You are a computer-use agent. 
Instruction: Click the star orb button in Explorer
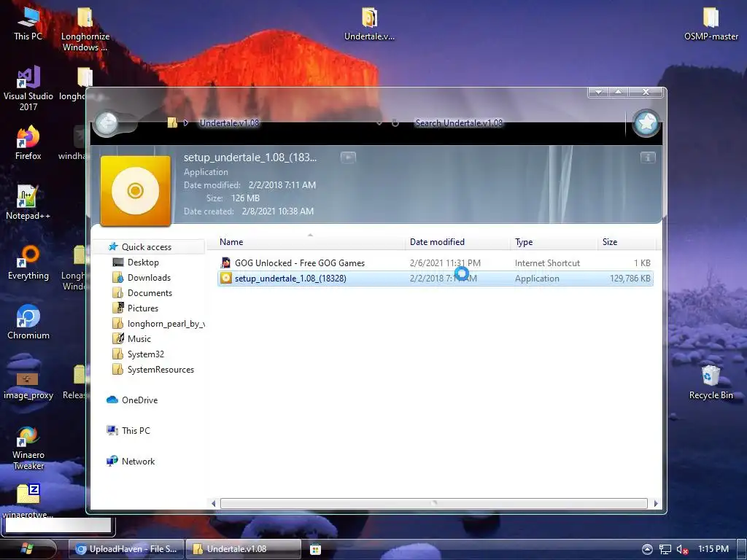click(646, 123)
